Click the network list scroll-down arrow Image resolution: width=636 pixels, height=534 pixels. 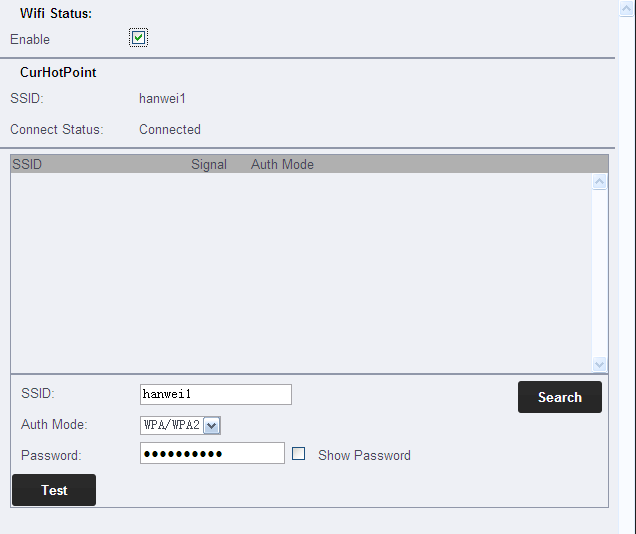[599, 364]
